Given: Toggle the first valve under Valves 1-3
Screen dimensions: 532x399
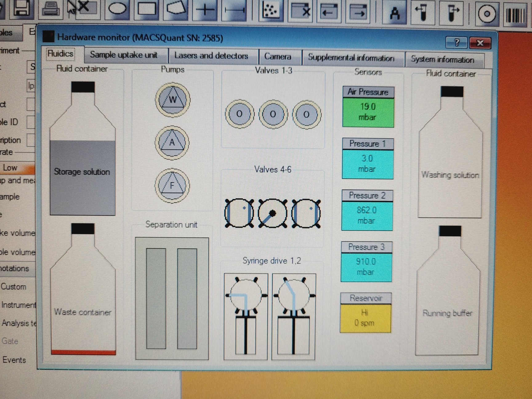Looking at the screenshot, I should [x=240, y=114].
